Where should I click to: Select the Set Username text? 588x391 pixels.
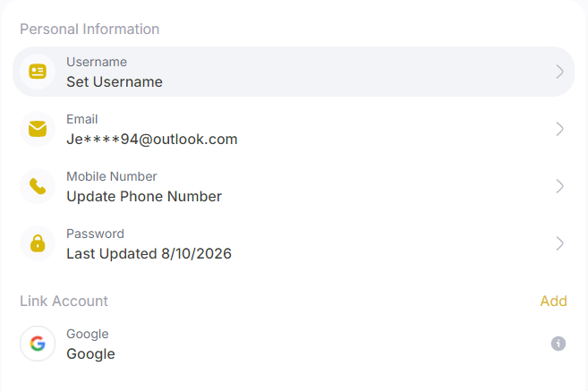pos(115,81)
